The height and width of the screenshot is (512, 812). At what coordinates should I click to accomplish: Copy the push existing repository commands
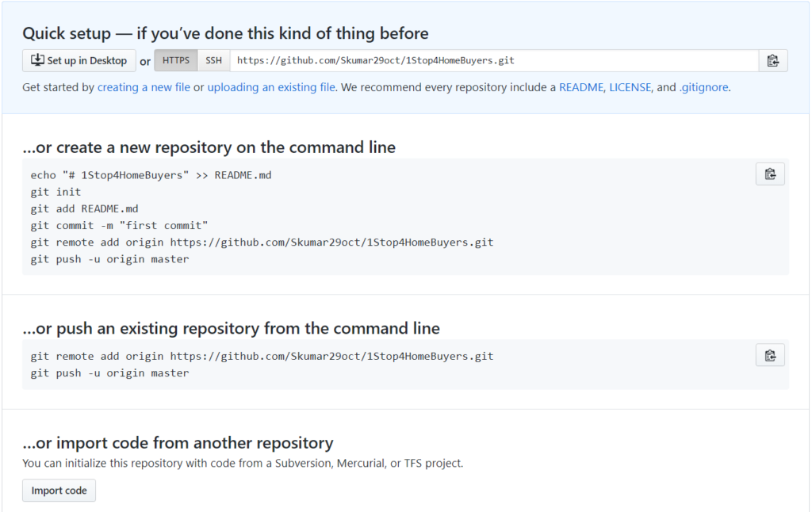pyautogui.click(x=770, y=355)
